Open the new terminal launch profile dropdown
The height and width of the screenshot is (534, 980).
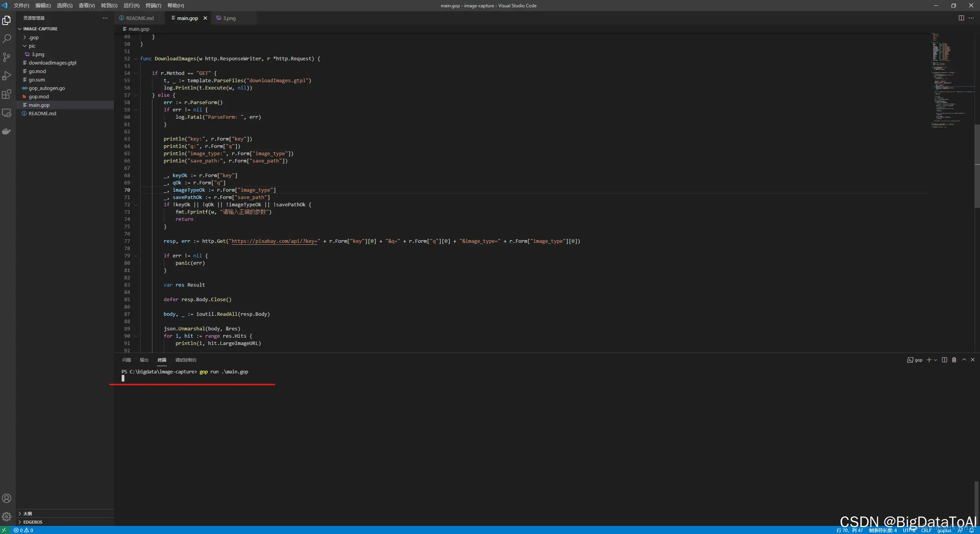click(x=935, y=360)
